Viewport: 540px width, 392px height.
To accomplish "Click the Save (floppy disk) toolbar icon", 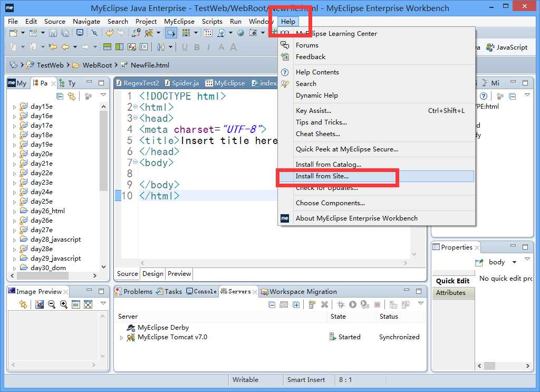I will (x=53, y=33).
